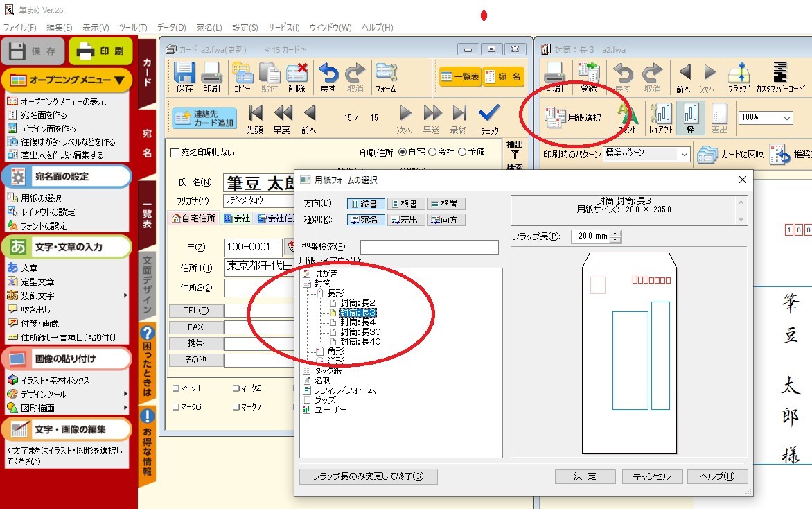Click the フォント icon in envelope toolbar
The height and width of the screenshot is (509, 812).
pos(628,119)
